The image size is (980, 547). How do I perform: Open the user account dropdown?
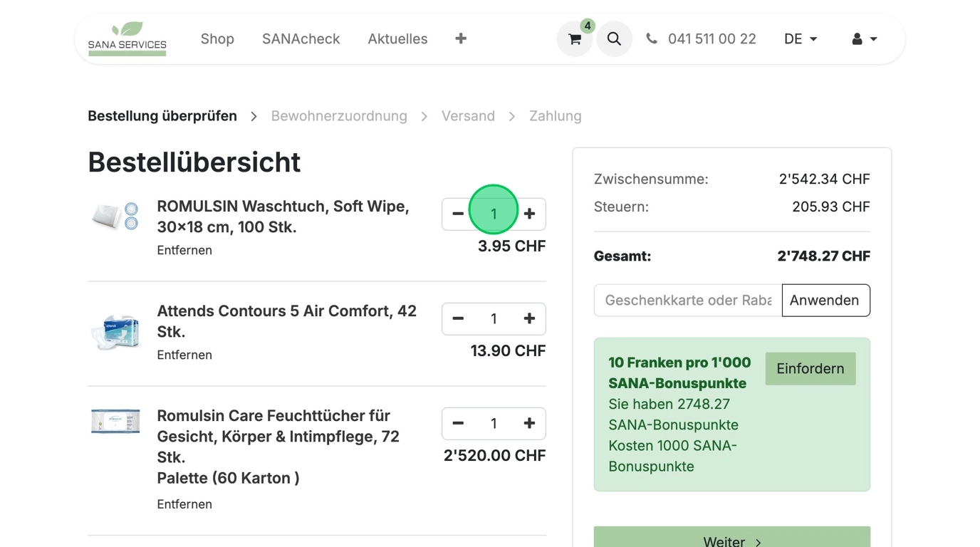[x=865, y=39]
